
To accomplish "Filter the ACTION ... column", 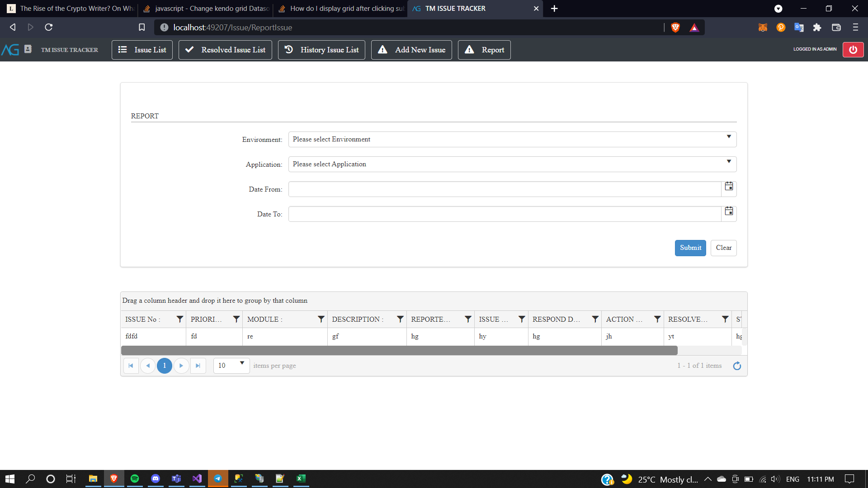I will (657, 319).
